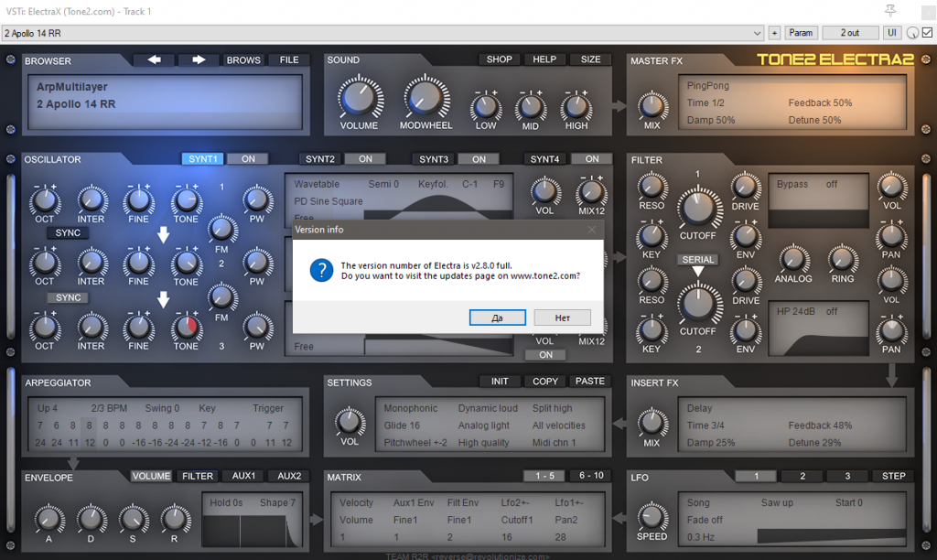
Task: Click the left scrollbar beside Oscillator
Action: 10,256
